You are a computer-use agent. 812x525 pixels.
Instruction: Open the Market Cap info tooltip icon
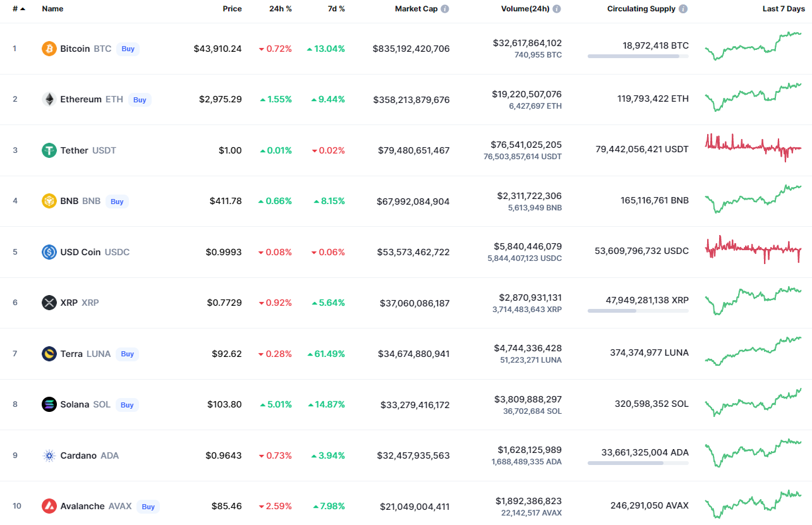coord(445,9)
